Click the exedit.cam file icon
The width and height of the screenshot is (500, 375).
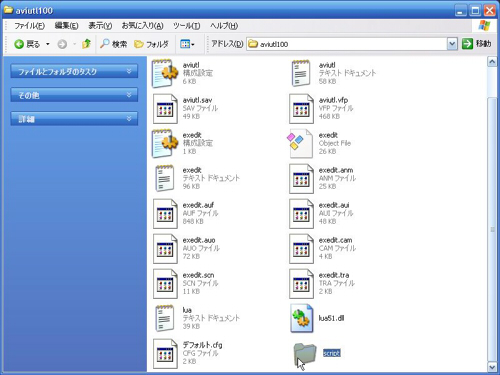[x=301, y=249]
